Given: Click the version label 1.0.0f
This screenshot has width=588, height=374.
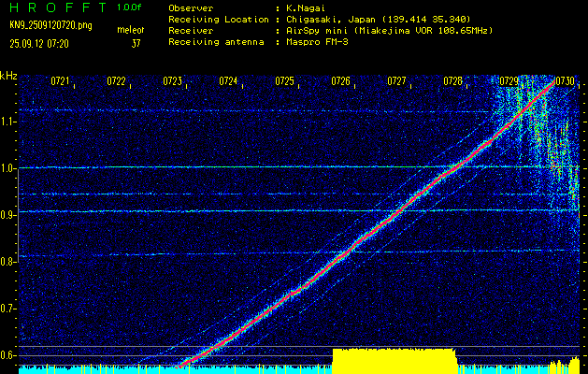Looking at the screenshot, I should [x=129, y=7].
